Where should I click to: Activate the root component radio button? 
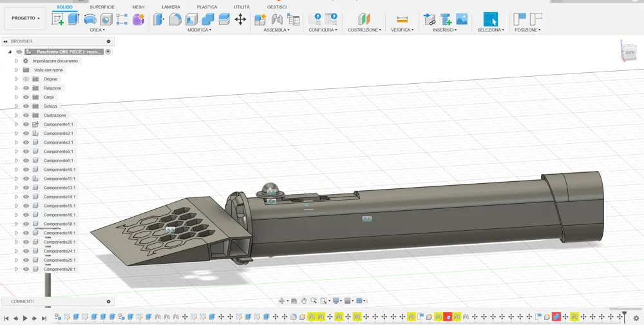point(108,52)
